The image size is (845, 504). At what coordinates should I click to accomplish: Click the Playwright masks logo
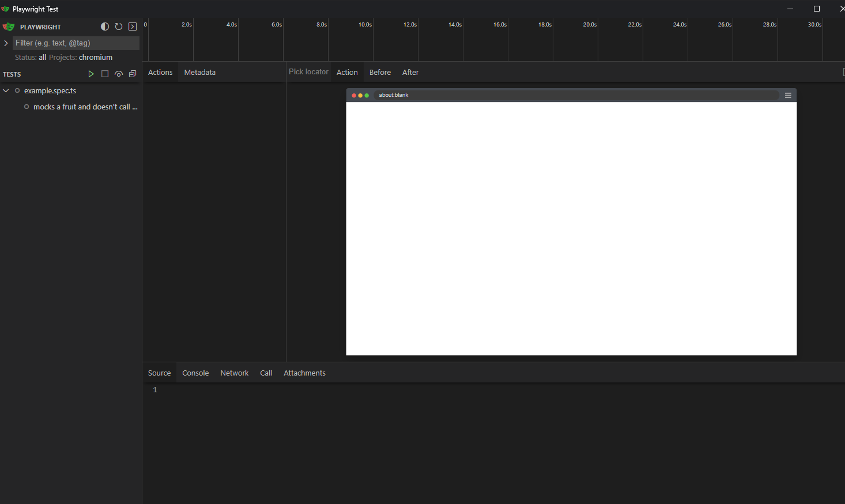[x=8, y=26]
